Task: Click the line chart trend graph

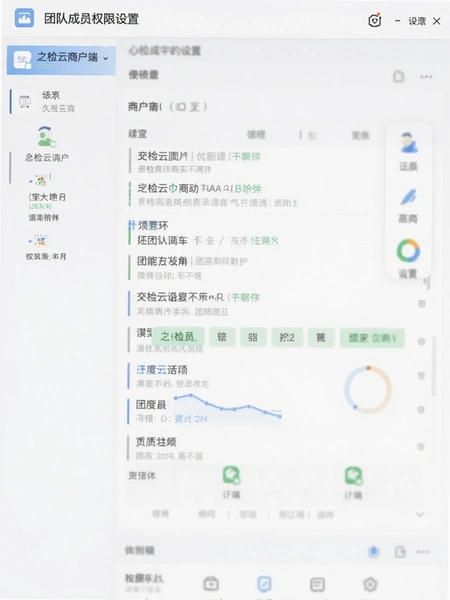Action: pos(228,406)
